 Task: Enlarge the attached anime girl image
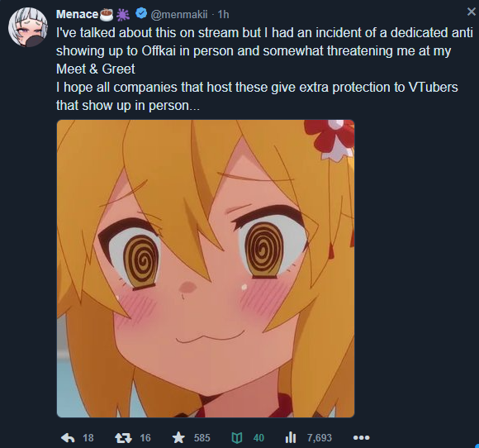tap(206, 269)
